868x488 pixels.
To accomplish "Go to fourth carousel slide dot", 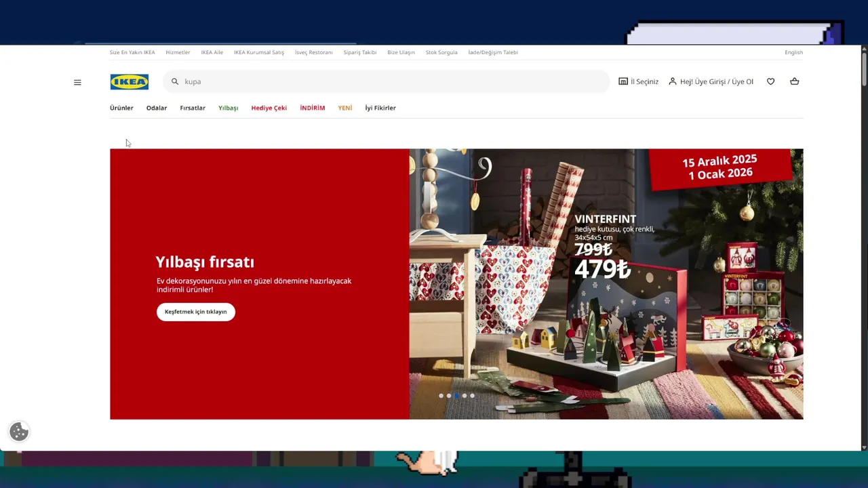I will click(465, 396).
